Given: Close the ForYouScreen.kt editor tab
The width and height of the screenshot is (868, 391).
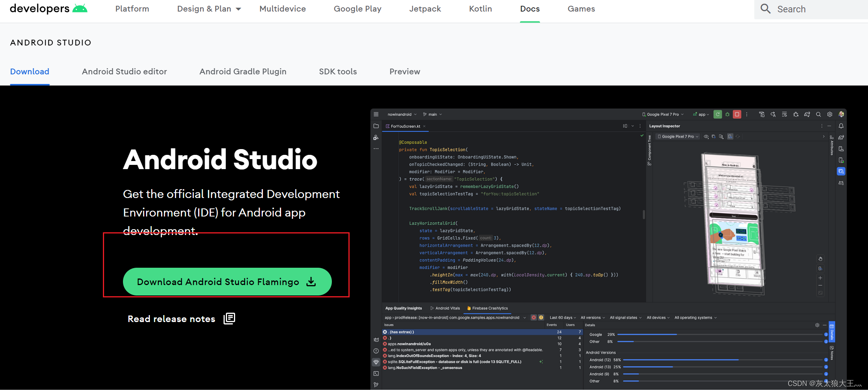Looking at the screenshot, I should pyautogui.click(x=424, y=126).
